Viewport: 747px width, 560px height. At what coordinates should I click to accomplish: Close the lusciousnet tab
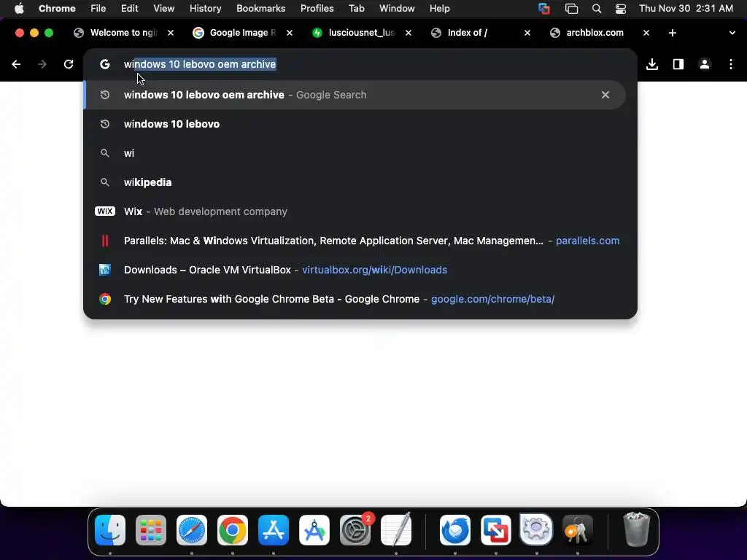pyautogui.click(x=409, y=33)
